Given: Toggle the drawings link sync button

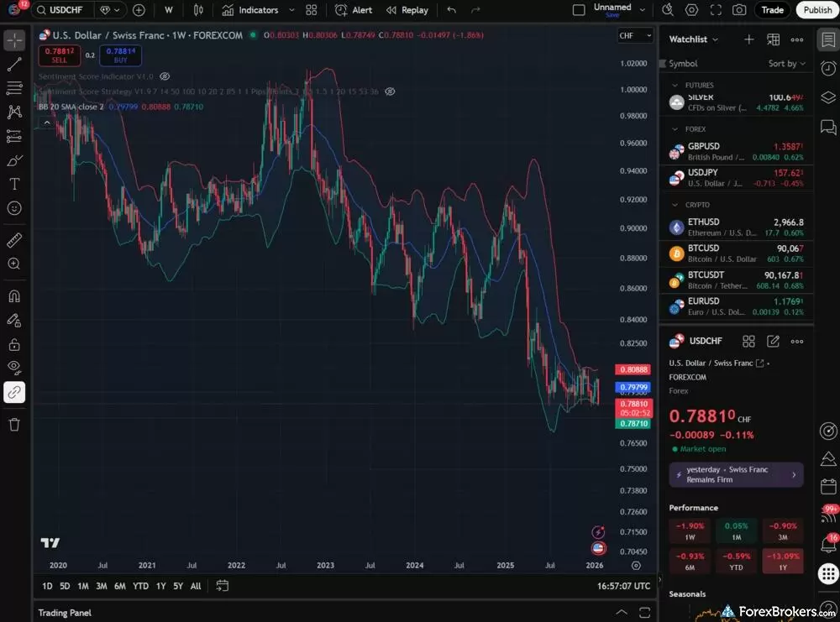Looking at the screenshot, I should click(14, 392).
